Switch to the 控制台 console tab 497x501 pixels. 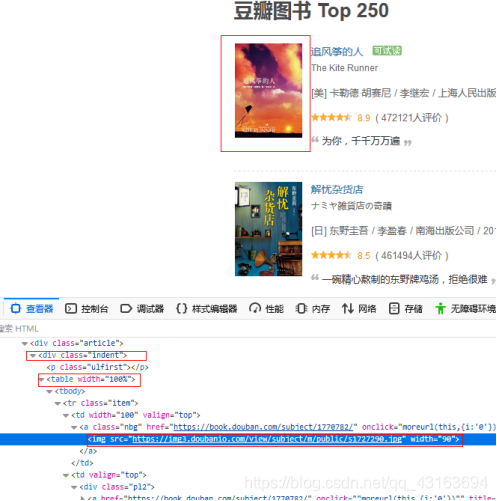[86, 308]
